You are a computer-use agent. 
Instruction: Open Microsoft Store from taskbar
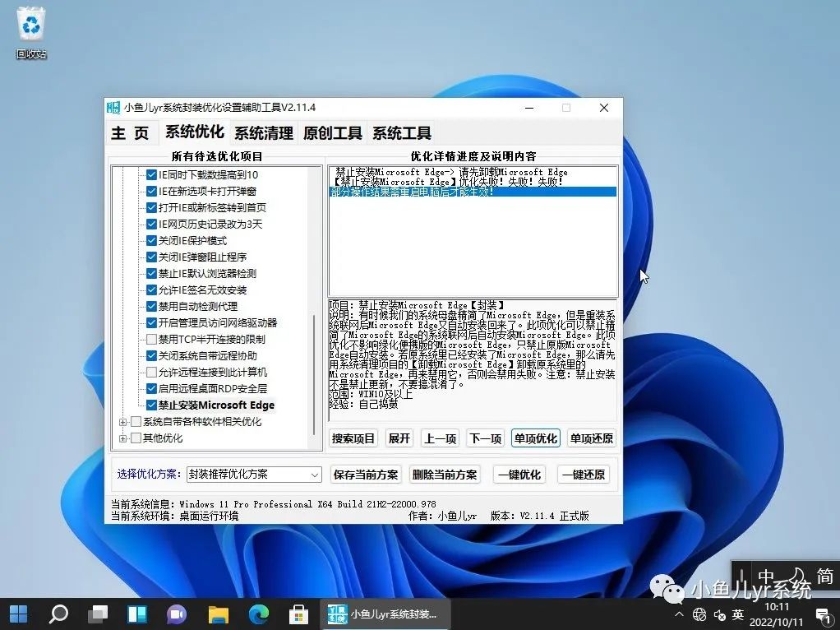298,614
